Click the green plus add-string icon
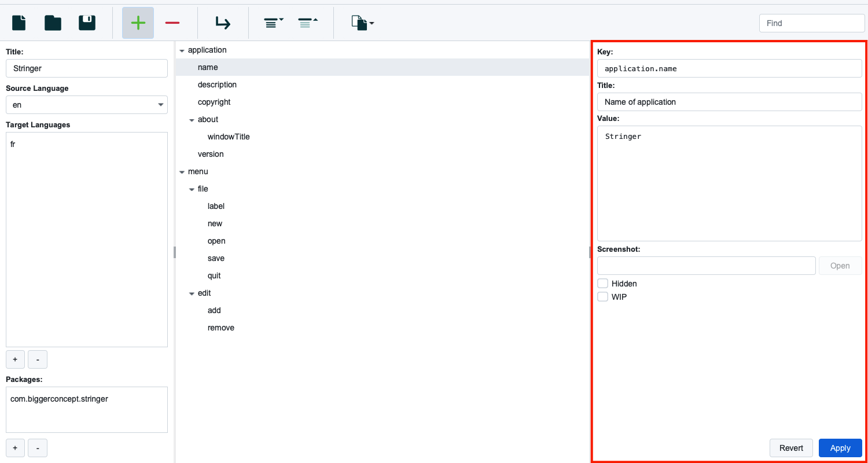Image resolution: width=868 pixels, height=463 pixels. point(138,23)
